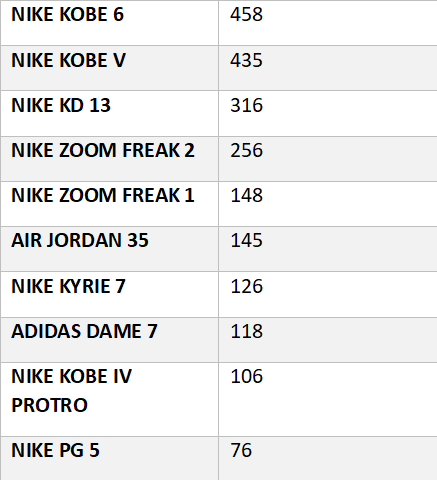Select the AIR JORDAN 35 cell
437x480 pixels.
tap(109, 249)
